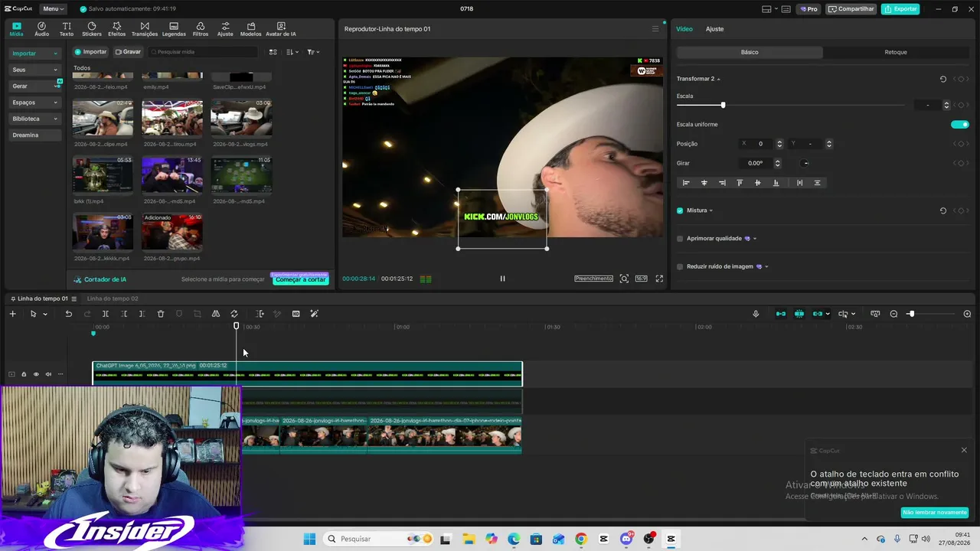This screenshot has width=980, height=551.
Task: Adjust the Escala slider handle
Action: tap(723, 105)
